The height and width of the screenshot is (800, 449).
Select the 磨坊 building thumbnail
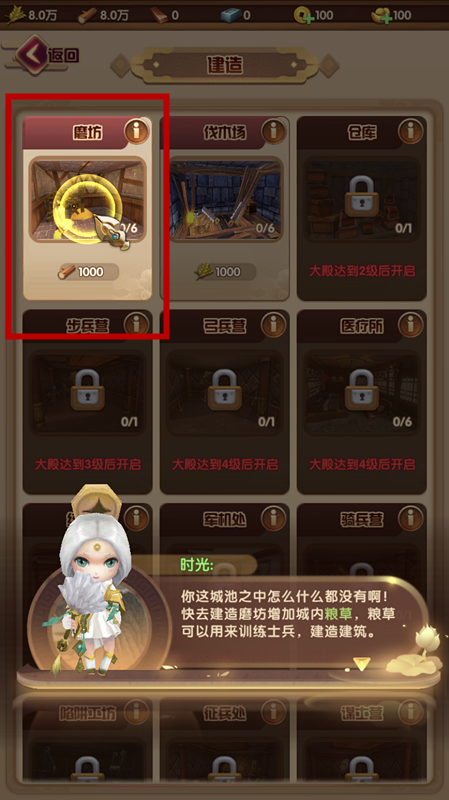(x=87, y=199)
